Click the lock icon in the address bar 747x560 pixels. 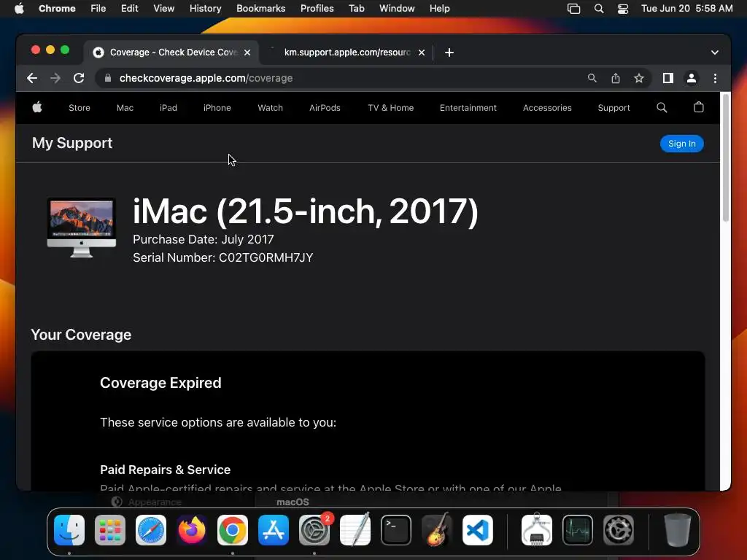click(x=108, y=78)
